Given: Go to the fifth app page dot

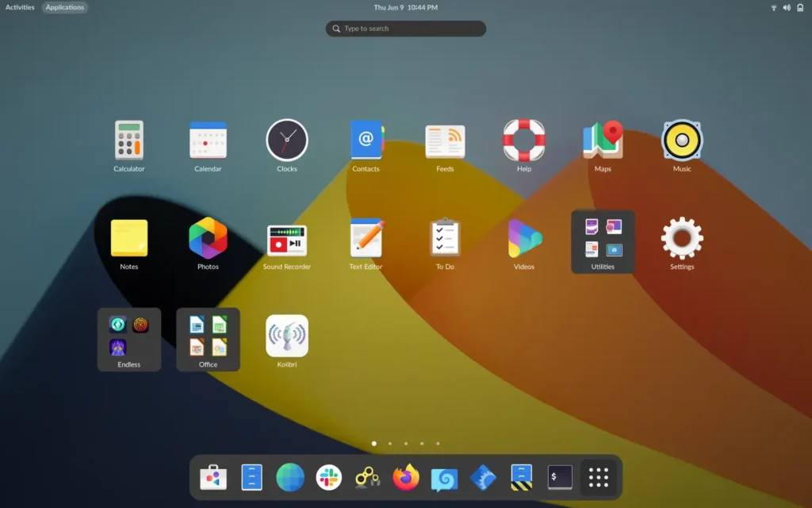Looking at the screenshot, I should 438,444.
